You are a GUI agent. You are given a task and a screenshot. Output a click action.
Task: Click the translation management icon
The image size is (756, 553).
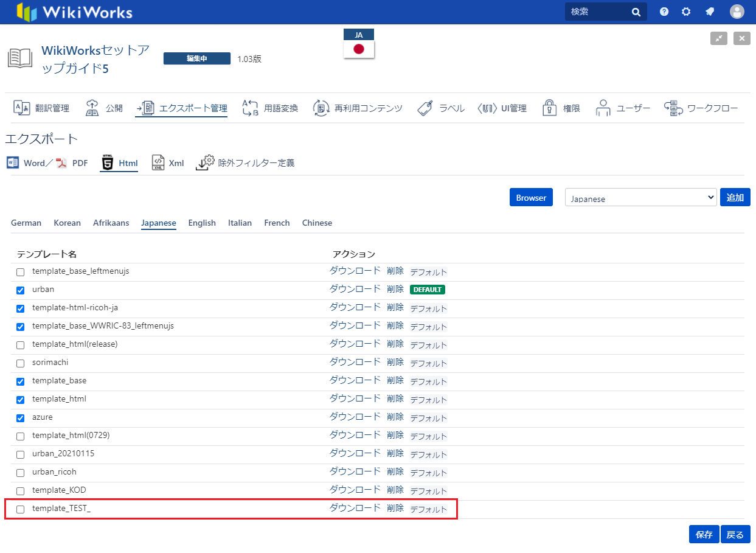(x=22, y=108)
